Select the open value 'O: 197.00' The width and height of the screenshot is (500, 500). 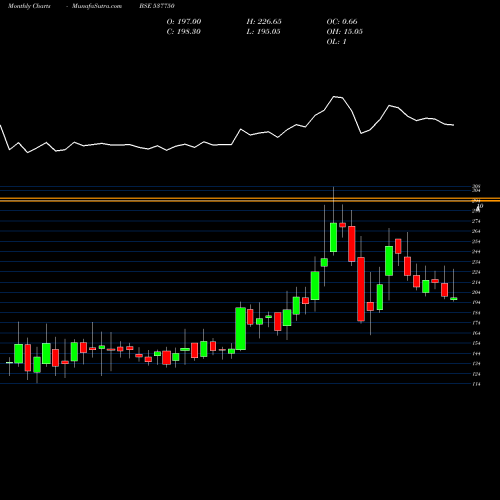[x=184, y=22]
